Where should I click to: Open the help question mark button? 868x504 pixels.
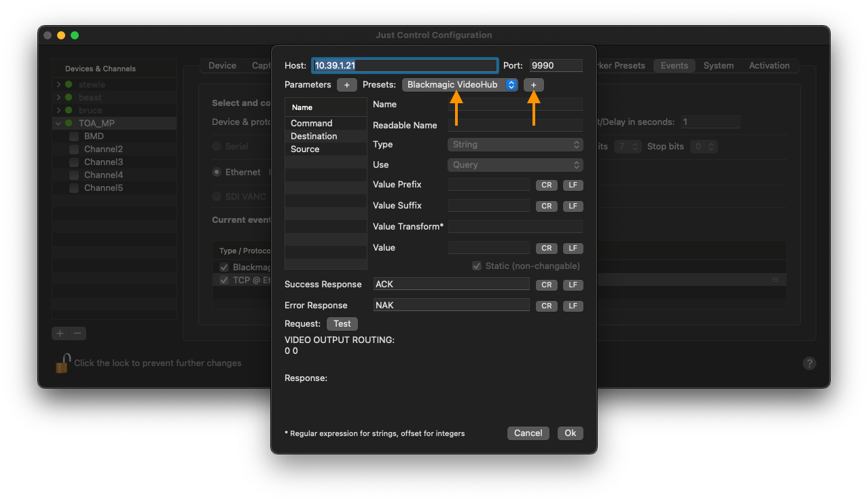[809, 363]
